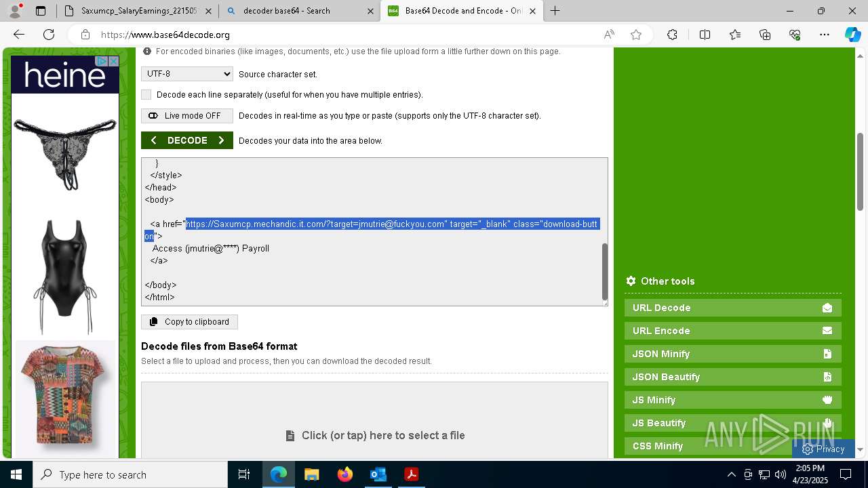Close the heine ad
Image resolution: width=868 pixels, height=488 pixels.
(x=114, y=61)
